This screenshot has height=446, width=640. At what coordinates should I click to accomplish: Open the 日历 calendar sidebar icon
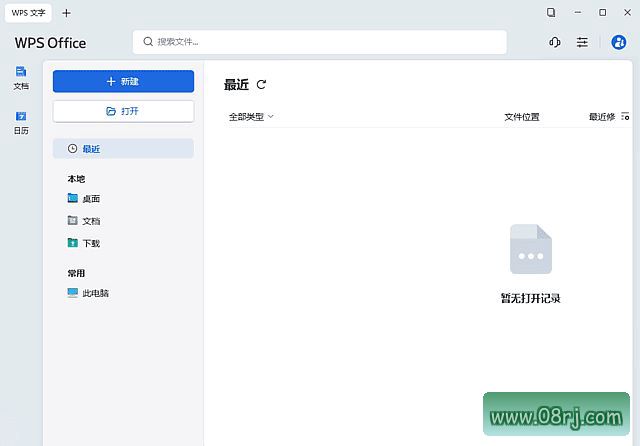21,122
